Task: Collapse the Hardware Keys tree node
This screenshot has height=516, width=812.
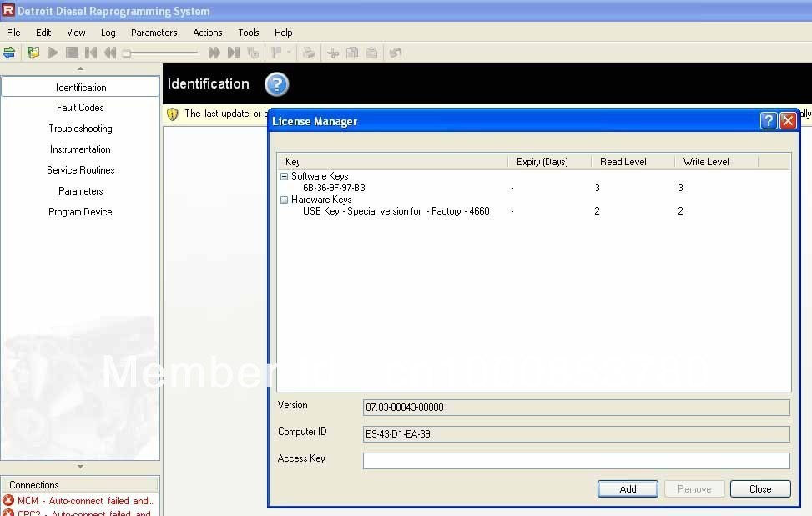Action: (284, 200)
